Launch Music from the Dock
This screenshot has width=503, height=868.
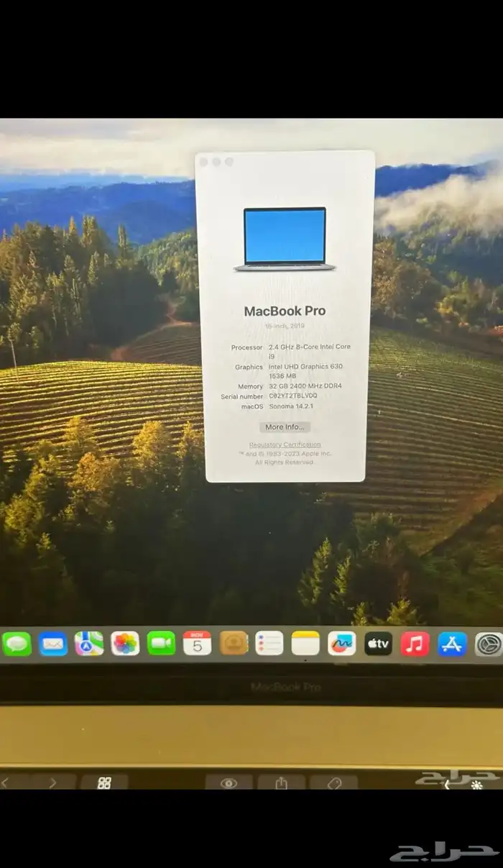[x=415, y=643]
